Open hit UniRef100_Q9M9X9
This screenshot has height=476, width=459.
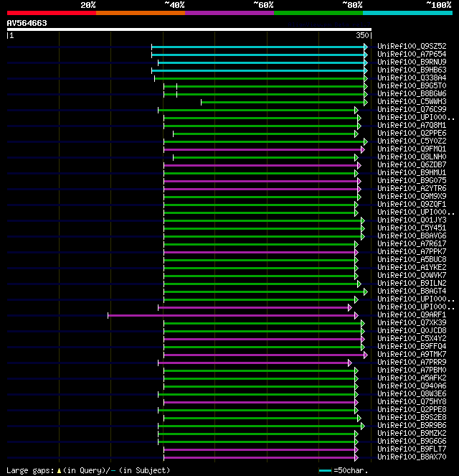tap(412, 196)
